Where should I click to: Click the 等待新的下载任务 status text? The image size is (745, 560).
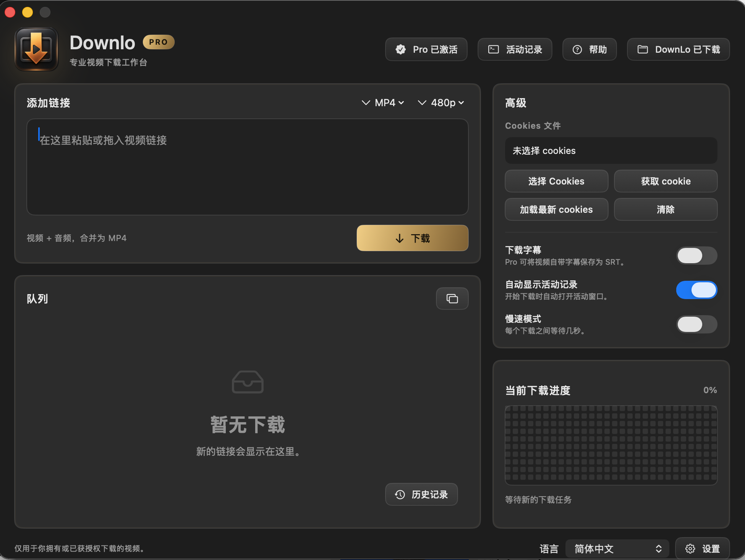[538, 500]
